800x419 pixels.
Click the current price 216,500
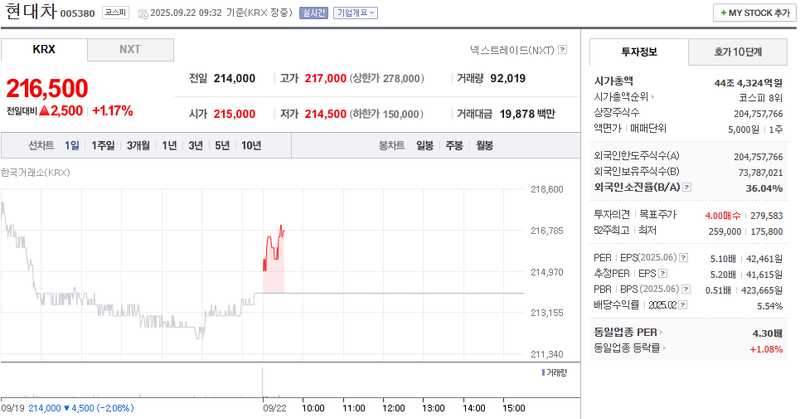point(47,88)
